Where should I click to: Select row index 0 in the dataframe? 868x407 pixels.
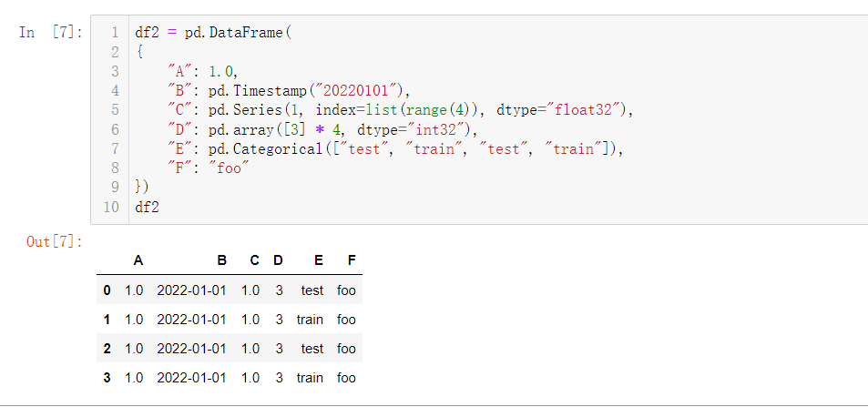[x=107, y=290]
